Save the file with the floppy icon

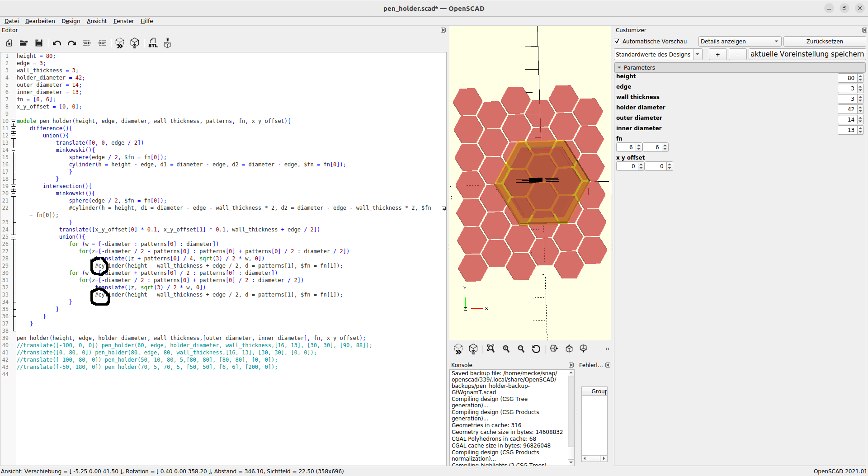click(x=39, y=43)
